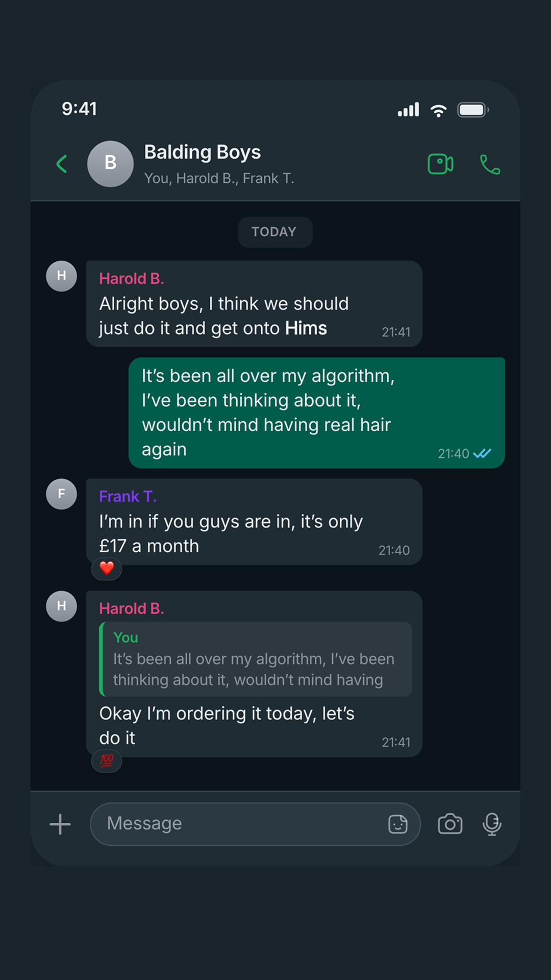The image size is (551, 980).
Task: Tap Frank T. sender name
Action: pos(128,497)
